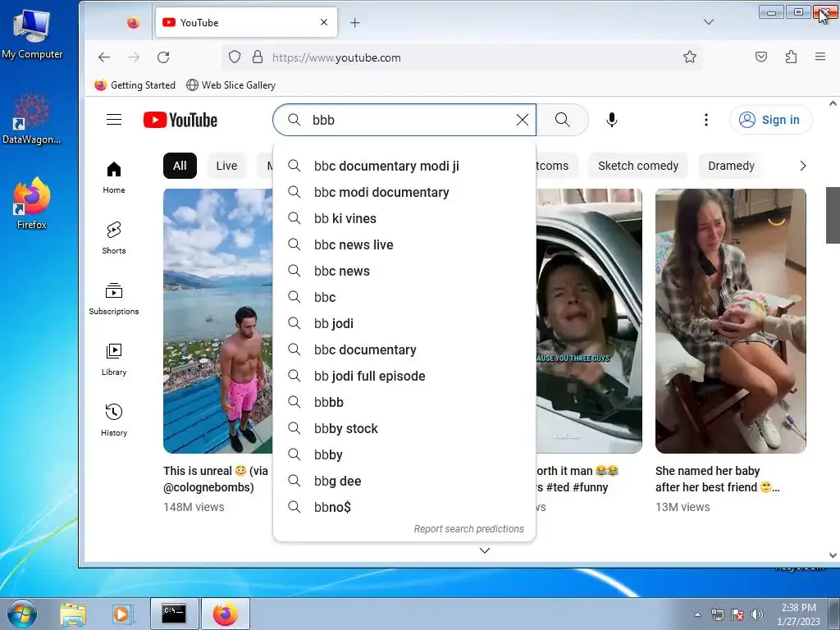Choose suggestion bb jodi full episode
The image size is (840, 630).
click(404, 376)
